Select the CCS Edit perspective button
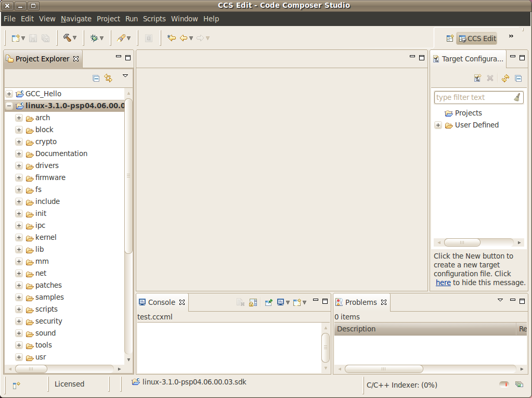532x398 pixels. [x=476, y=38]
